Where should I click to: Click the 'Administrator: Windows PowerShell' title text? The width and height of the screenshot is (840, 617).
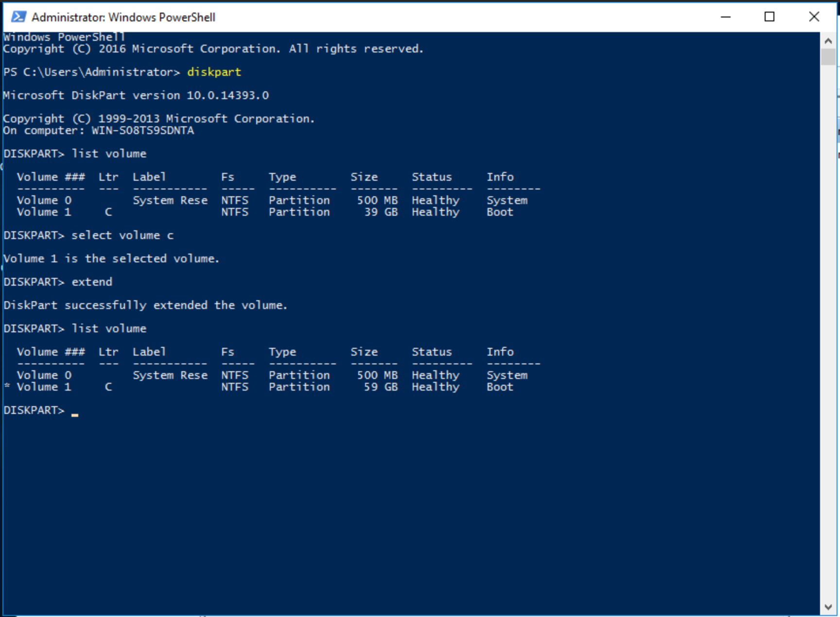123,17
